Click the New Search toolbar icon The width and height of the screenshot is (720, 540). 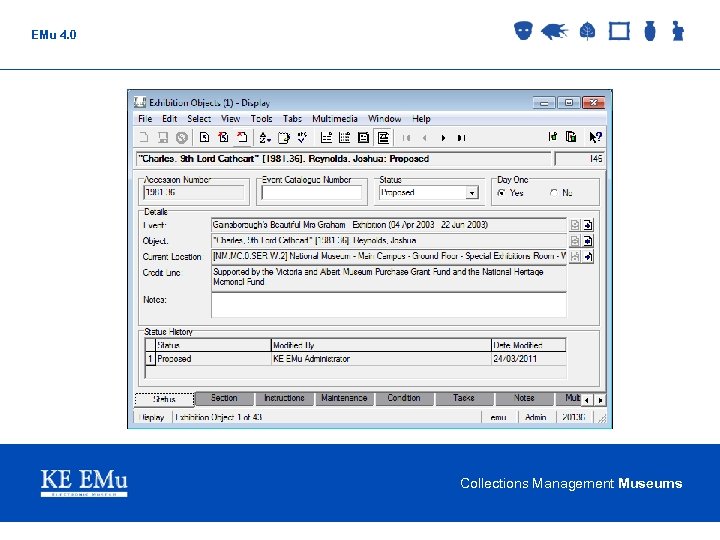coord(204,137)
